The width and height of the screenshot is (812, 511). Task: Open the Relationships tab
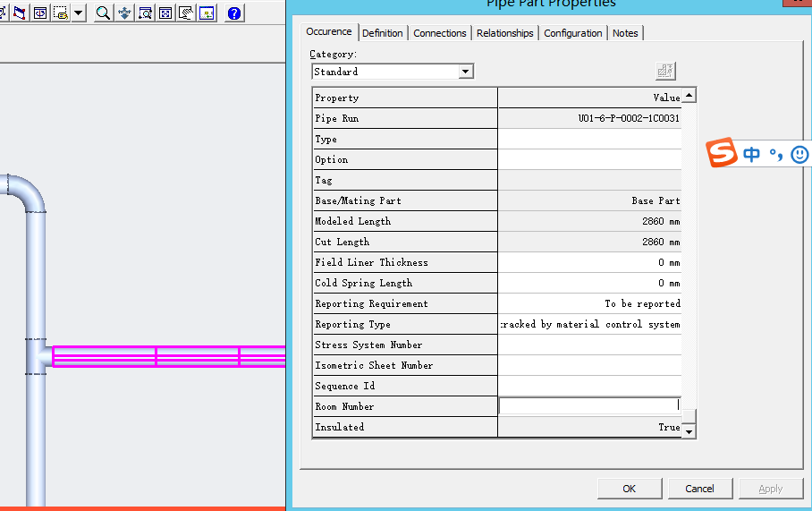point(505,33)
